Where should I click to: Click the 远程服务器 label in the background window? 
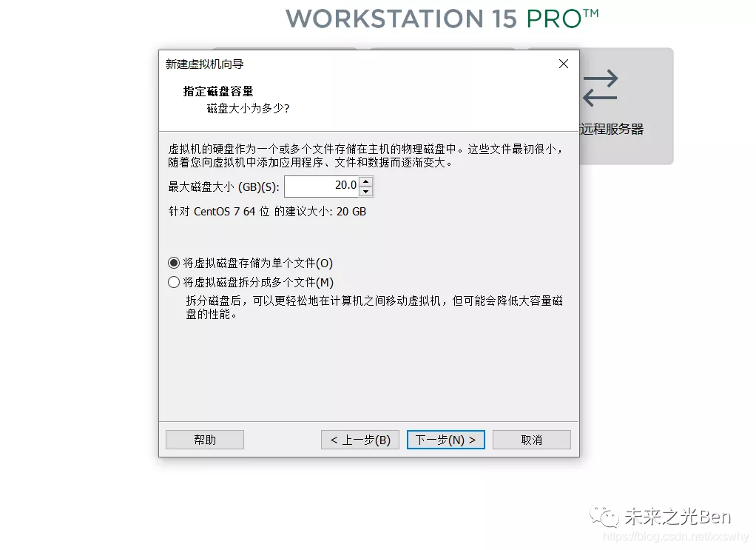[x=611, y=129]
